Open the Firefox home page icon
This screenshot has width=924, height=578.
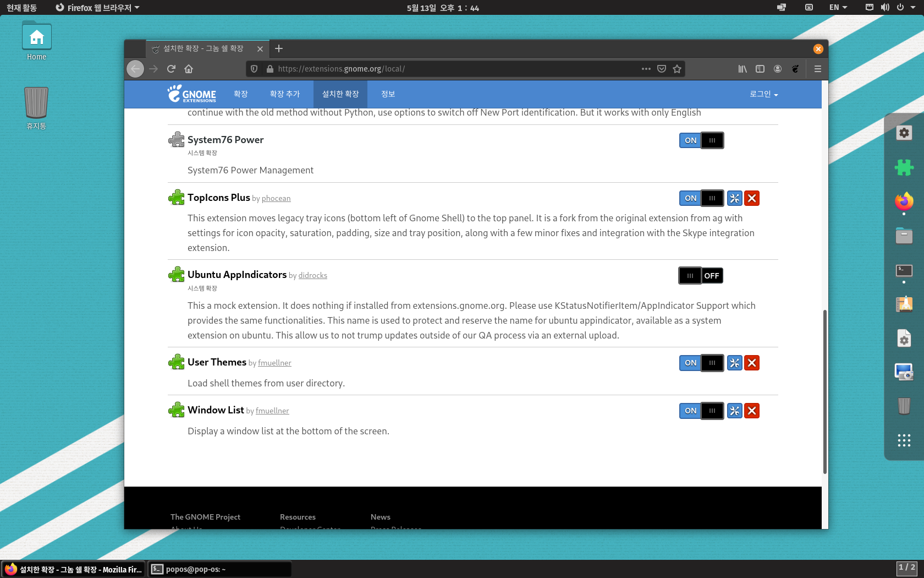[189, 69]
